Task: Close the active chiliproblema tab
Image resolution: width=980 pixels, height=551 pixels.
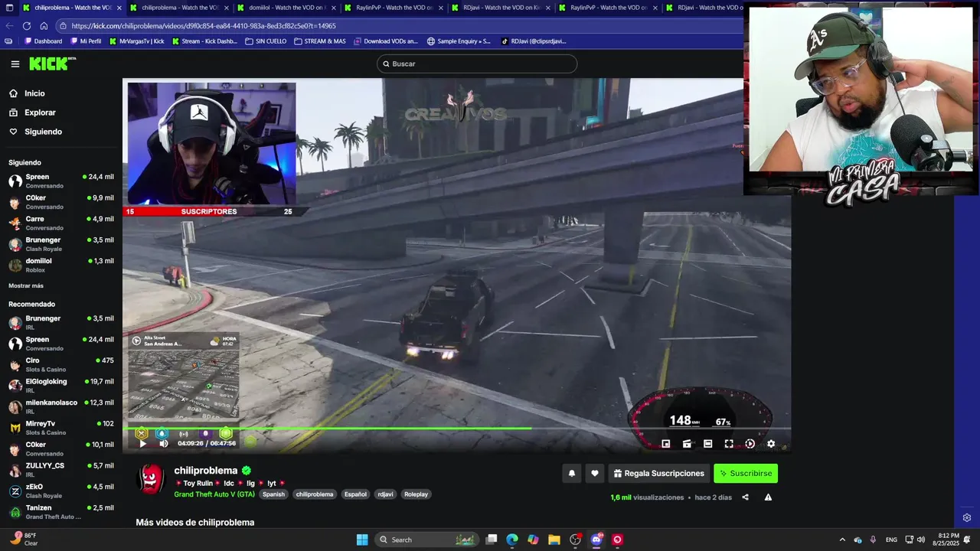Action: [119, 8]
